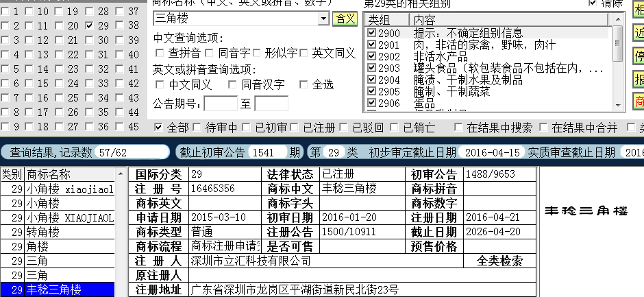Viewport: 644px width, 297px height.
Task: Enable 中文同义 option
Action: coord(160,85)
